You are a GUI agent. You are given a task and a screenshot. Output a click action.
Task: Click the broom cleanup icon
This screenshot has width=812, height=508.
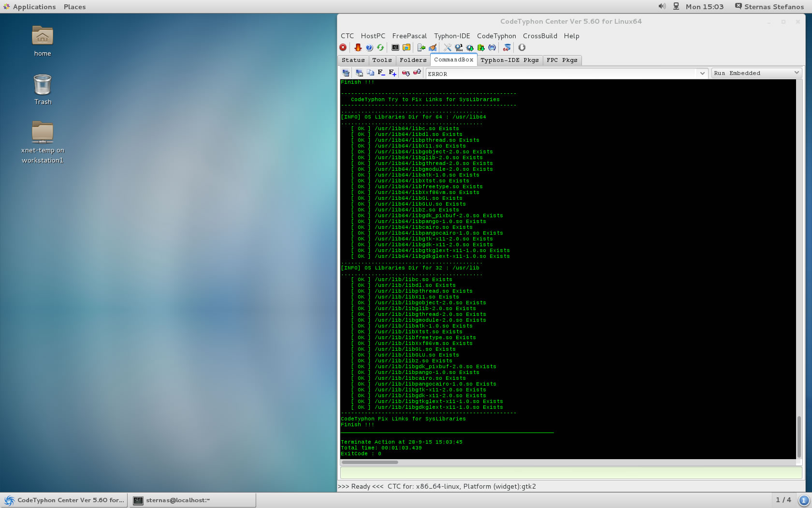[433, 47]
